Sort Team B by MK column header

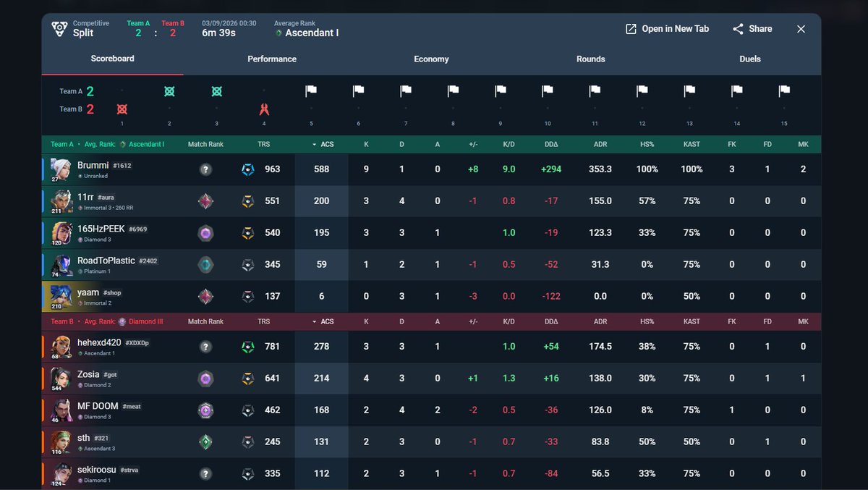pos(803,322)
